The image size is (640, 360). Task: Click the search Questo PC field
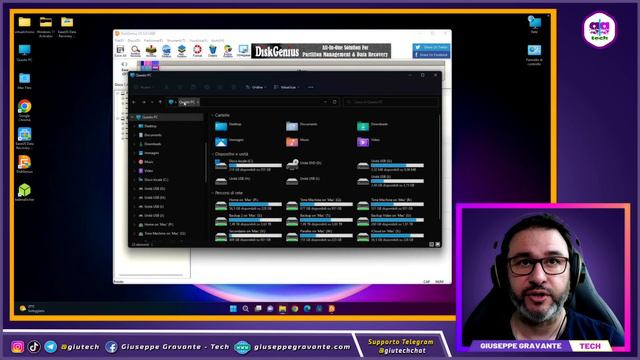(391, 102)
